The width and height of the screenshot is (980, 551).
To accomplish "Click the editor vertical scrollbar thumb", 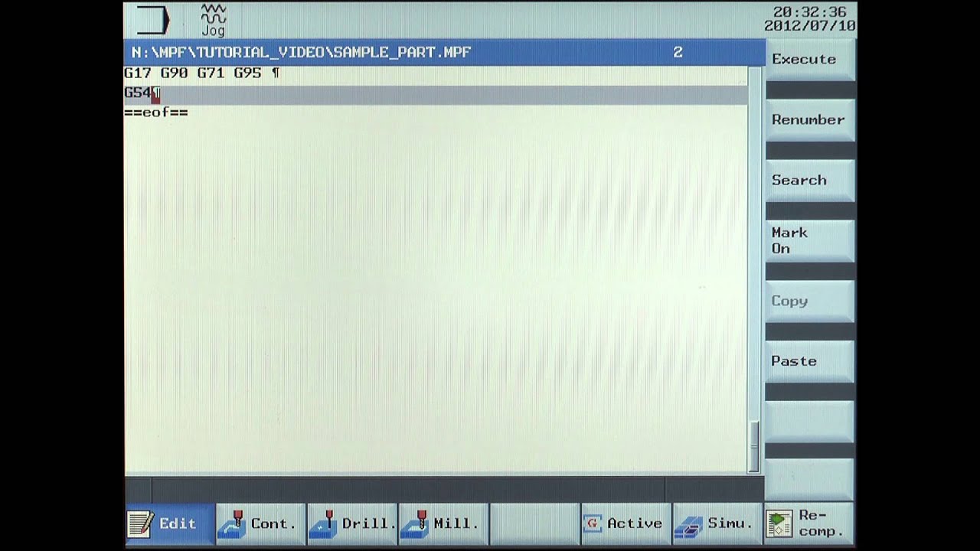I will [754, 446].
